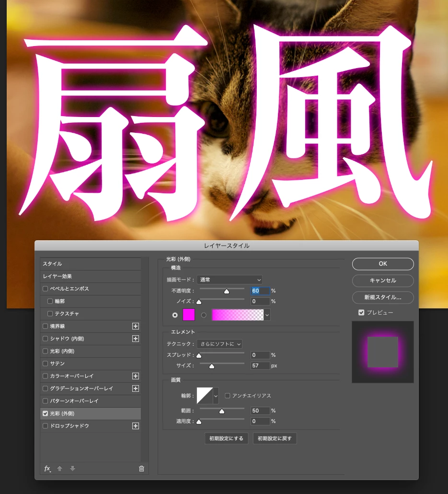
Task: Add another シャドウ (内側) effect with plus icon
Action: 136,339
